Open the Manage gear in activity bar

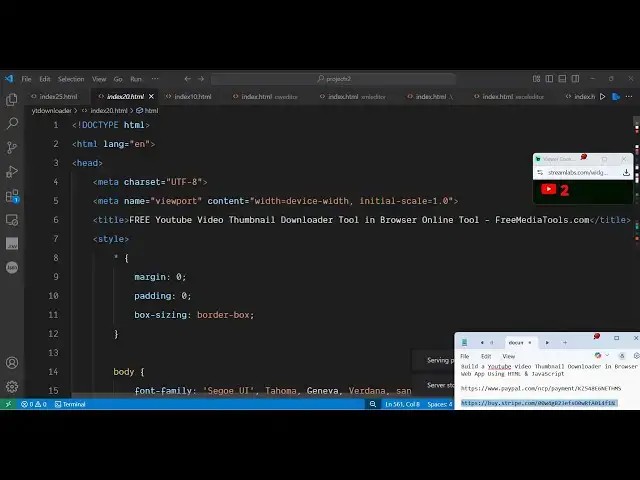pyautogui.click(x=12, y=387)
